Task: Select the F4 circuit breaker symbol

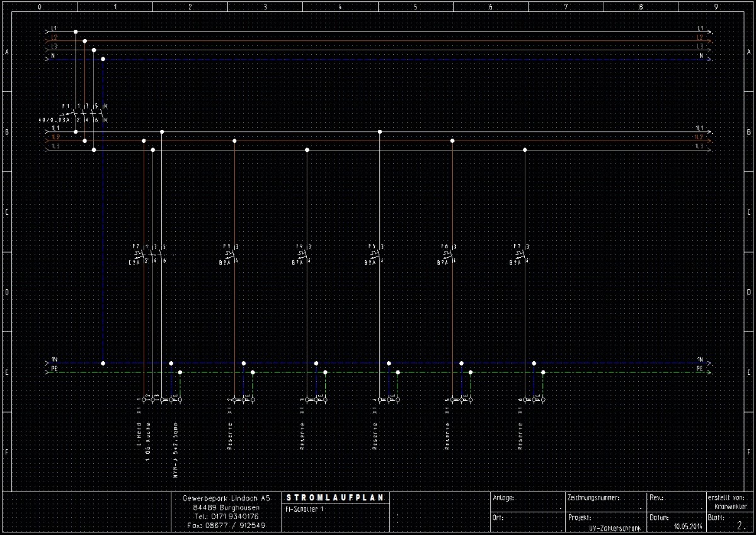Action: [302, 254]
